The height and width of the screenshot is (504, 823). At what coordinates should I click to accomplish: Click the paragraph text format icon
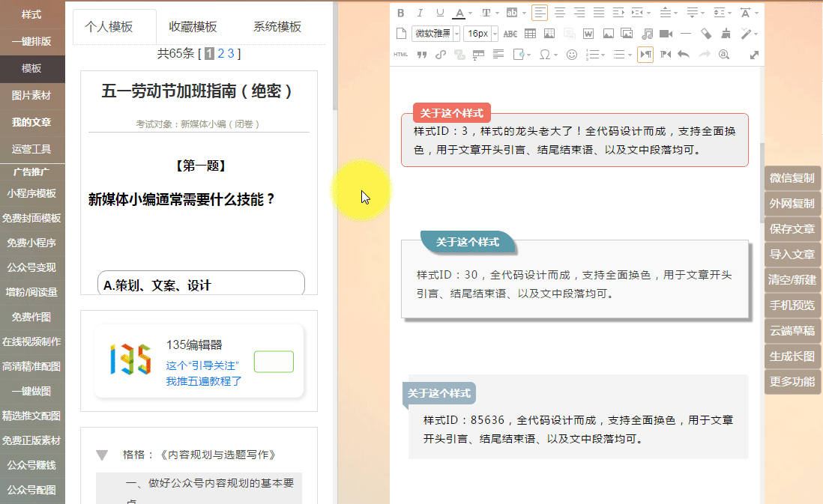(x=498, y=55)
